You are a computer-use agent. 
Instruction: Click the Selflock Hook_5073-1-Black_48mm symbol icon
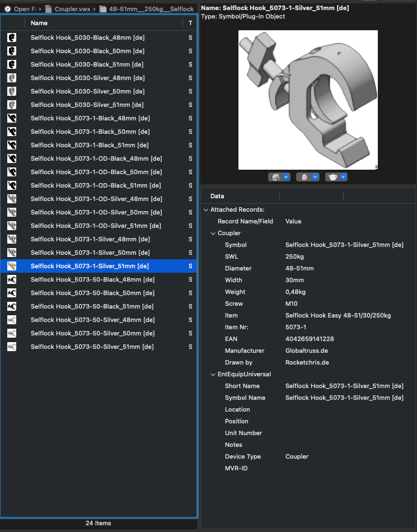tap(12, 118)
